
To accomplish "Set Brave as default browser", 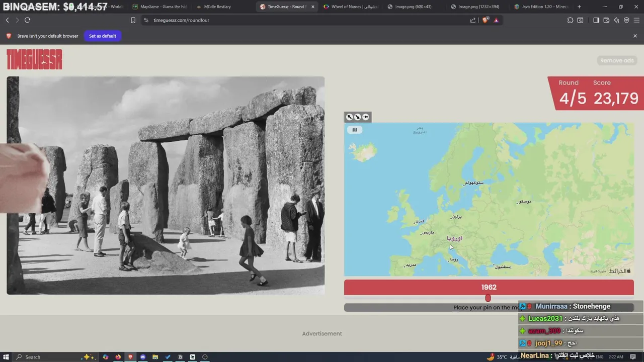I will pos(103,36).
